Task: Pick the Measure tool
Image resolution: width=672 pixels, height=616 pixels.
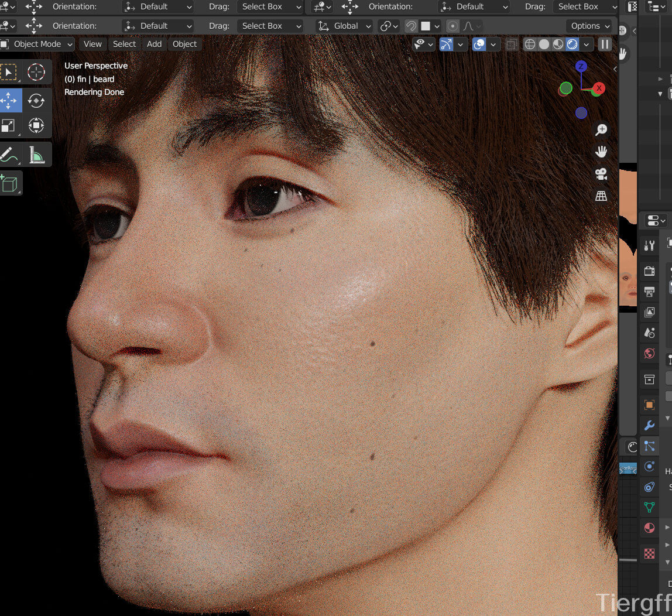Action: [36, 155]
